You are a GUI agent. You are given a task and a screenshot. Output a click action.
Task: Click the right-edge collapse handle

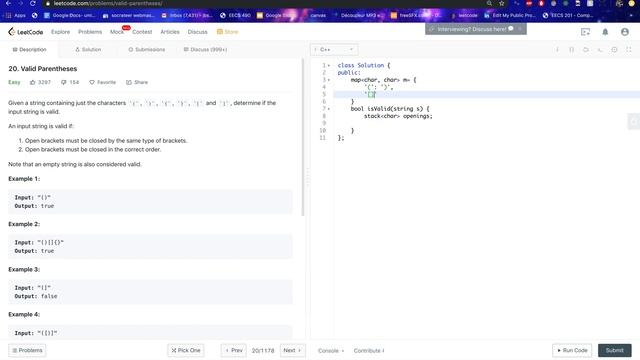pyautogui.click(x=634, y=121)
